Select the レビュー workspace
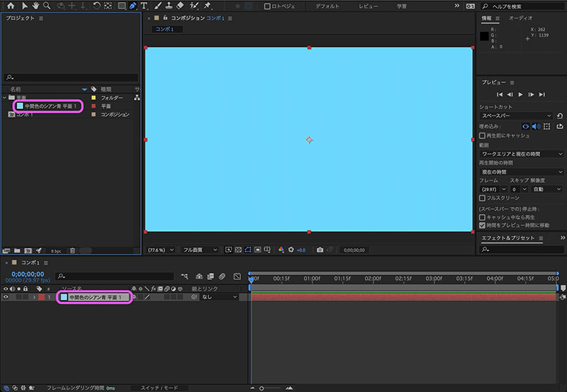This screenshot has height=392, width=567. 368,6
